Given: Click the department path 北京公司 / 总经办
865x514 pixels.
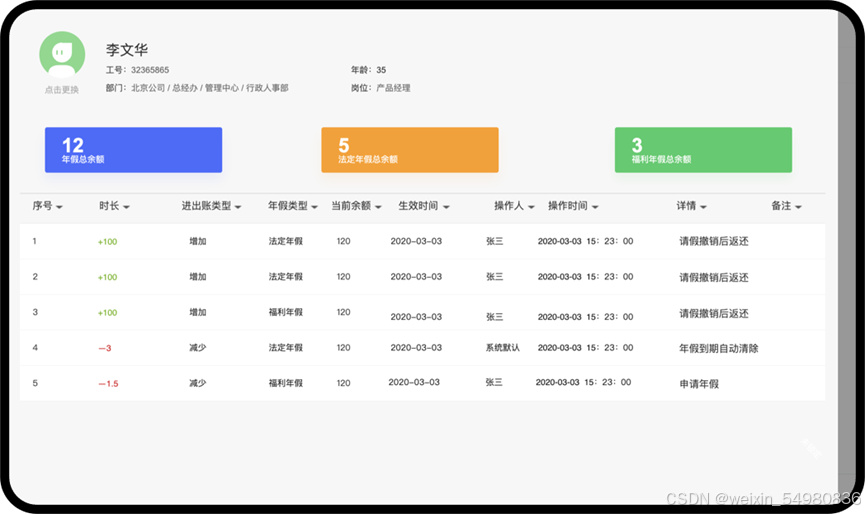Looking at the screenshot, I should tap(164, 88).
